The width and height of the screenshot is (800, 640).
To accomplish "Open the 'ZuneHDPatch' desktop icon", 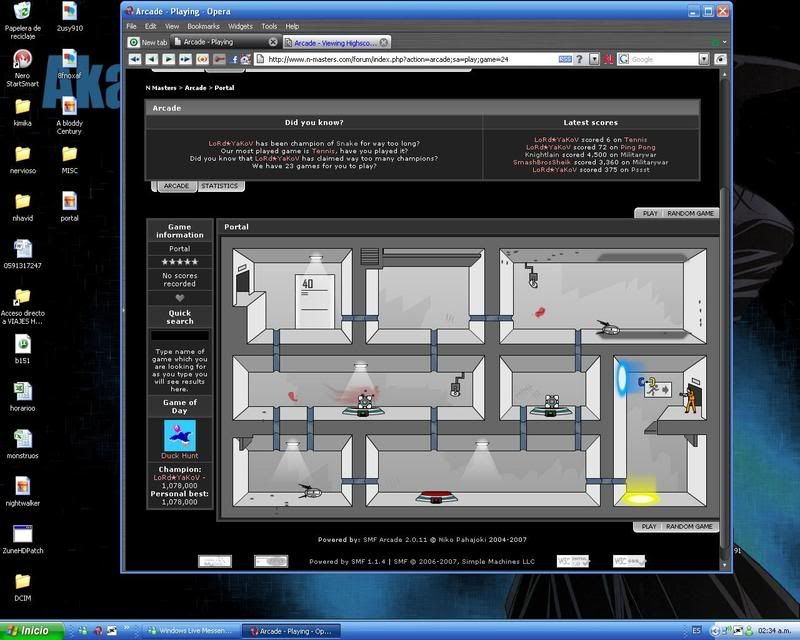I will (22, 539).
